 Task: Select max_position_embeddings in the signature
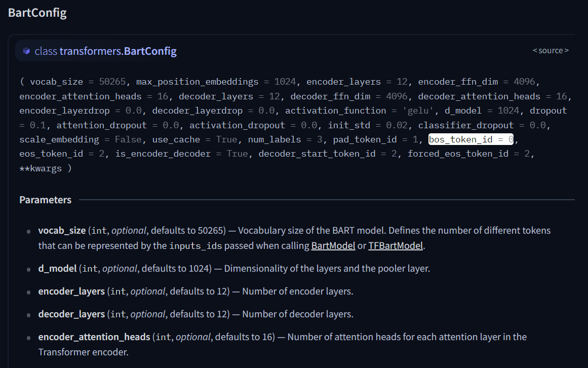[197, 82]
